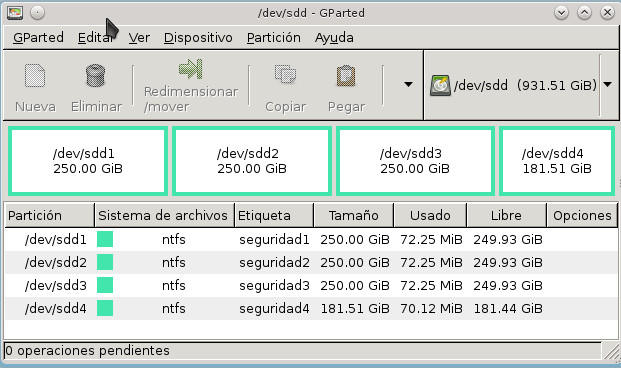The width and height of the screenshot is (621, 368).
Task: Sort by the Partición column header
Action: coord(50,215)
